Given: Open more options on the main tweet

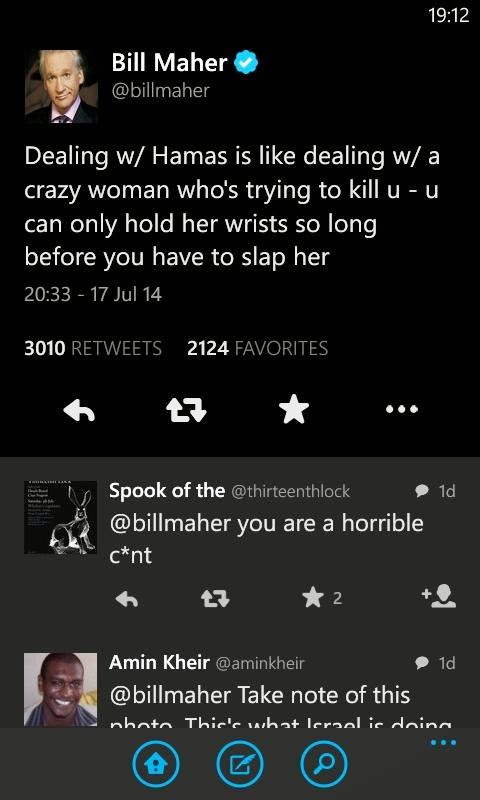Looking at the screenshot, I should 401,409.
